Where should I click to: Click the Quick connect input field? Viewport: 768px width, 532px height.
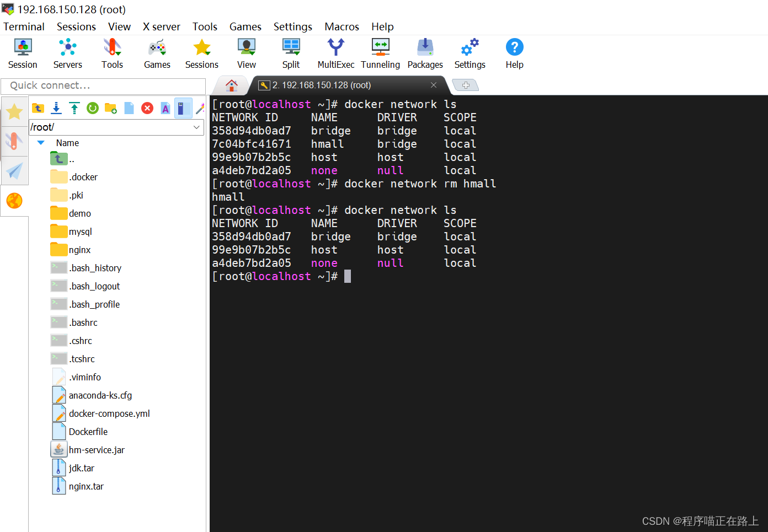103,85
